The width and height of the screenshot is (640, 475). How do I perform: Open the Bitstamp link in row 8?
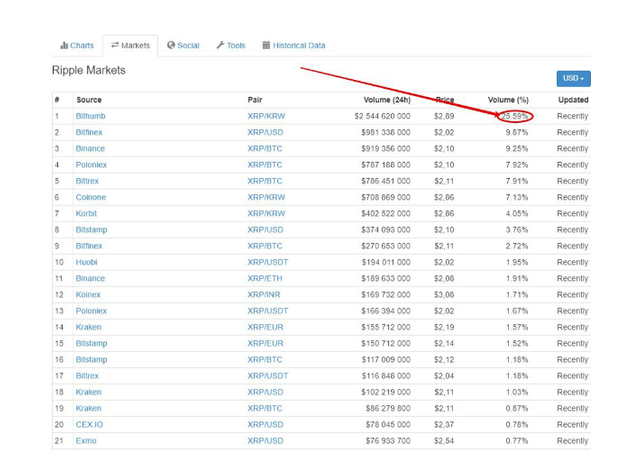click(91, 230)
